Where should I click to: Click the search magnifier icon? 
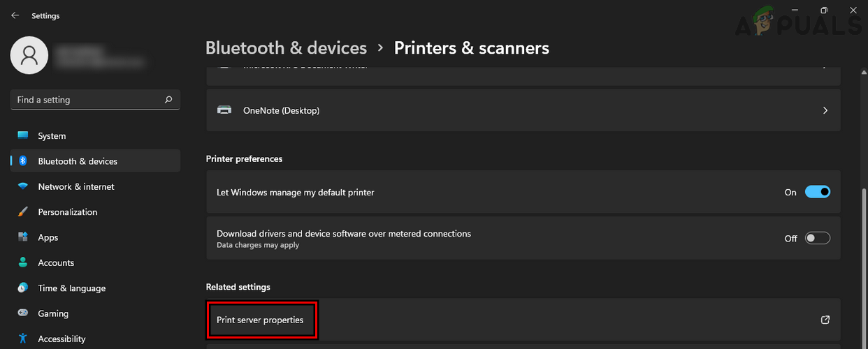168,100
